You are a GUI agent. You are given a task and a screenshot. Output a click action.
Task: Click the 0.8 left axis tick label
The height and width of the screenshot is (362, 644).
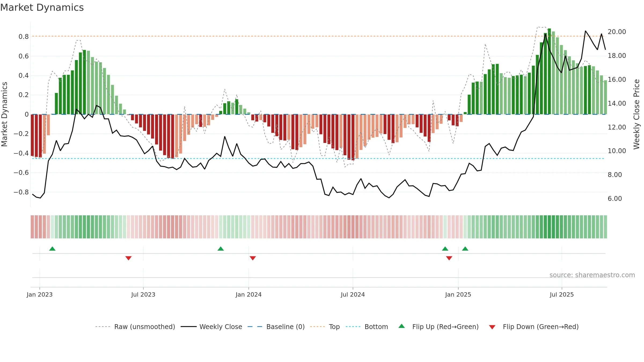24,36
